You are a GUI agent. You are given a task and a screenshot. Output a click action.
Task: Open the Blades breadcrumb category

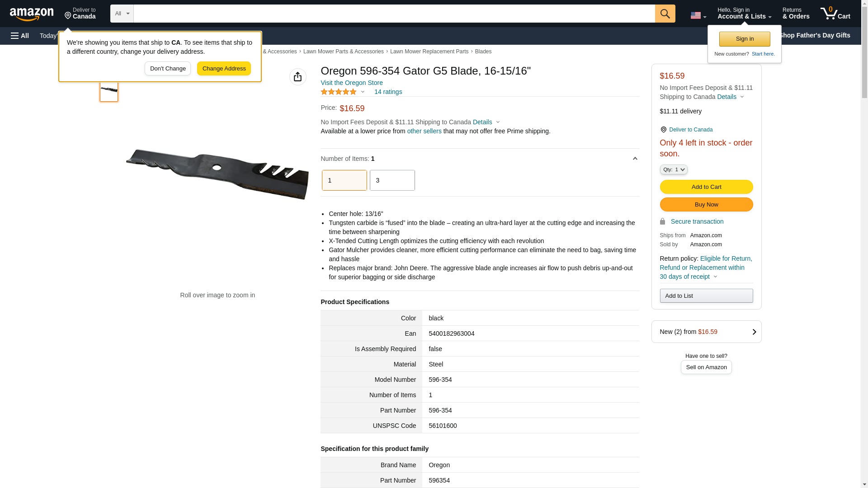click(483, 52)
